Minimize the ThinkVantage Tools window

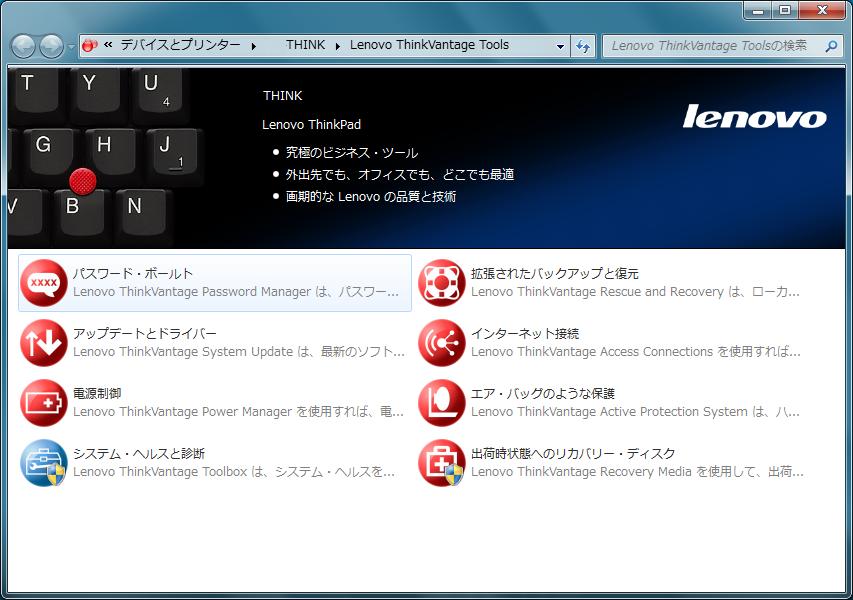[x=758, y=10]
